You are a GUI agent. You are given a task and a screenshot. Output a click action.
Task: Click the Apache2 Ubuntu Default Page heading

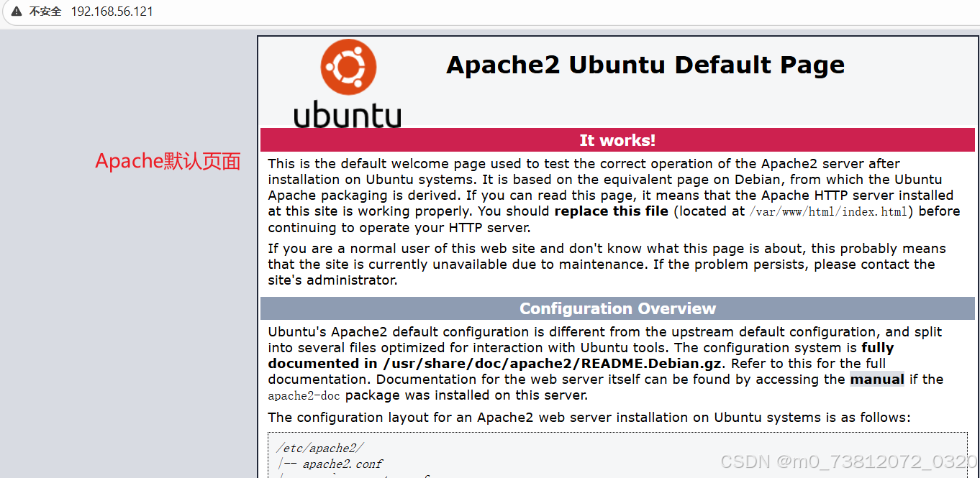[645, 65]
